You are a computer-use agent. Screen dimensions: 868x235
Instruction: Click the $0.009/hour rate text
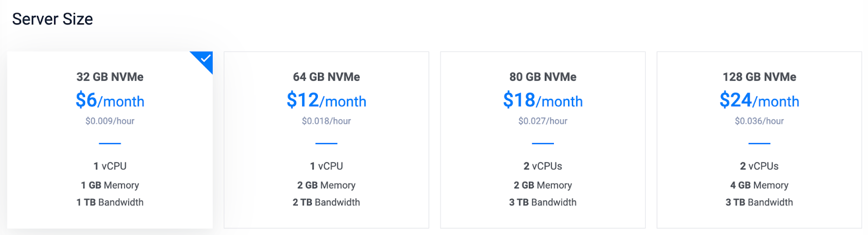pyautogui.click(x=110, y=121)
